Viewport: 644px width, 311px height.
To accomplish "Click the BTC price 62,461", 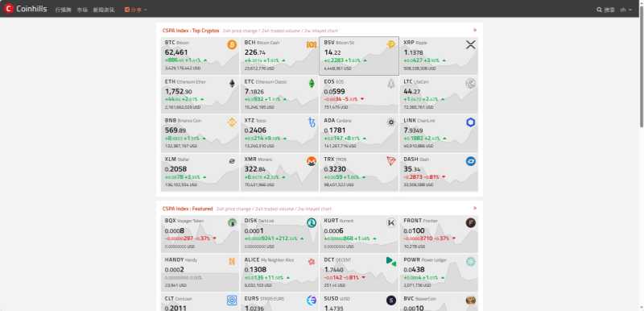I will pyautogui.click(x=176, y=52).
